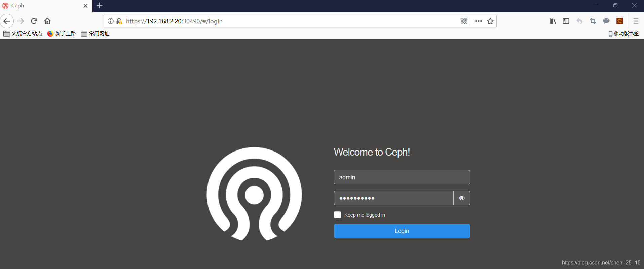Image resolution: width=644 pixels, height=269 pixels.
Task: Open the Firefox hamburger menu
Action: pyautogui.click(x=636, y=21)
